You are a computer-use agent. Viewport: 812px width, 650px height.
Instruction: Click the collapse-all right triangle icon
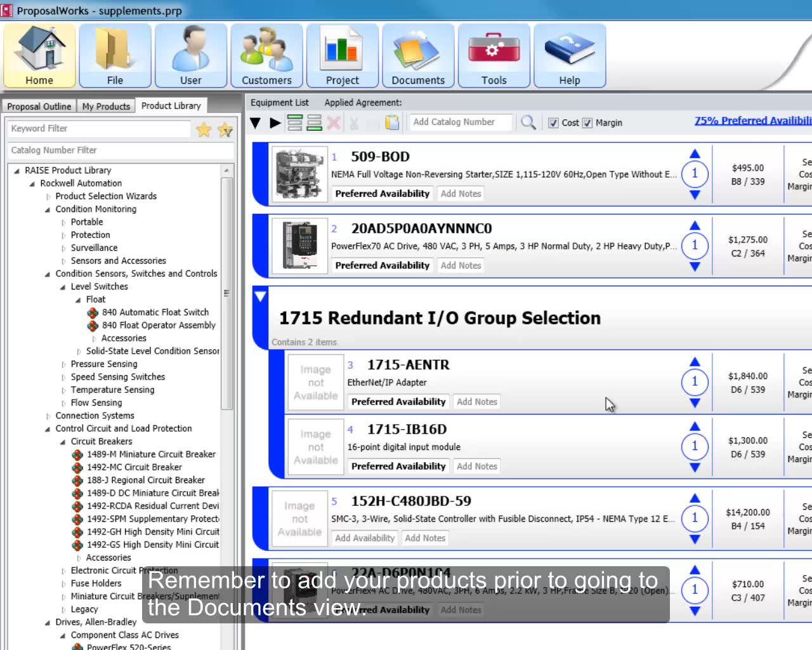point(275,123)
